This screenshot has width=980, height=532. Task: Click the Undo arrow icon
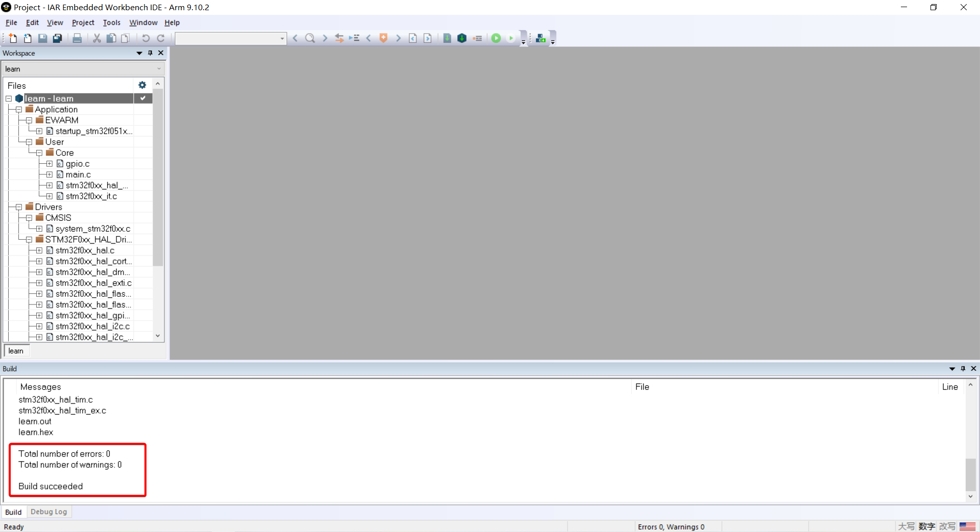(x=146, y=38)
